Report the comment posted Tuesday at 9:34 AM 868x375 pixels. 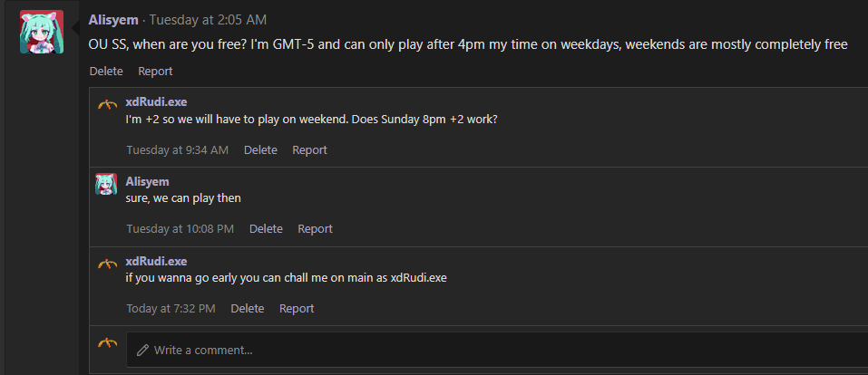tap(309, 149)
